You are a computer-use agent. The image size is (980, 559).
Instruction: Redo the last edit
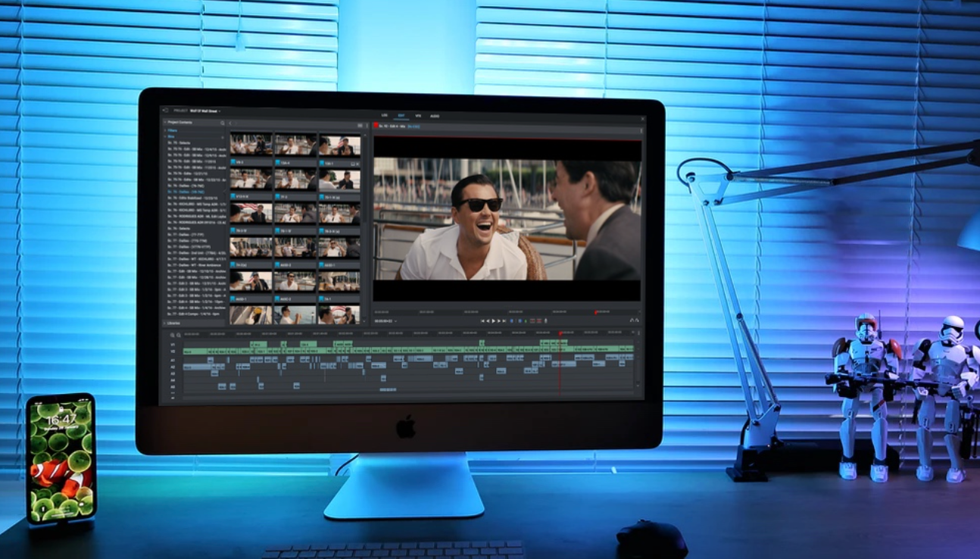637,320
